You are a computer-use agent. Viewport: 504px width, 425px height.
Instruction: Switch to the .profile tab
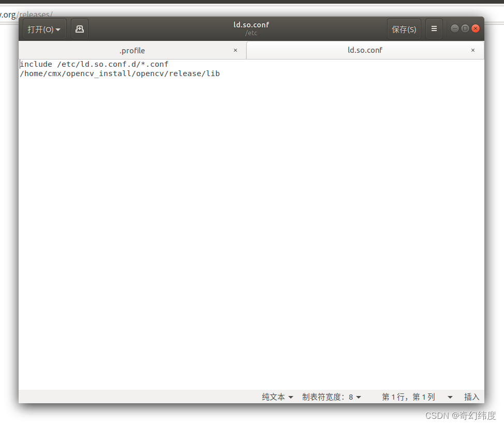tap(132, 51)
